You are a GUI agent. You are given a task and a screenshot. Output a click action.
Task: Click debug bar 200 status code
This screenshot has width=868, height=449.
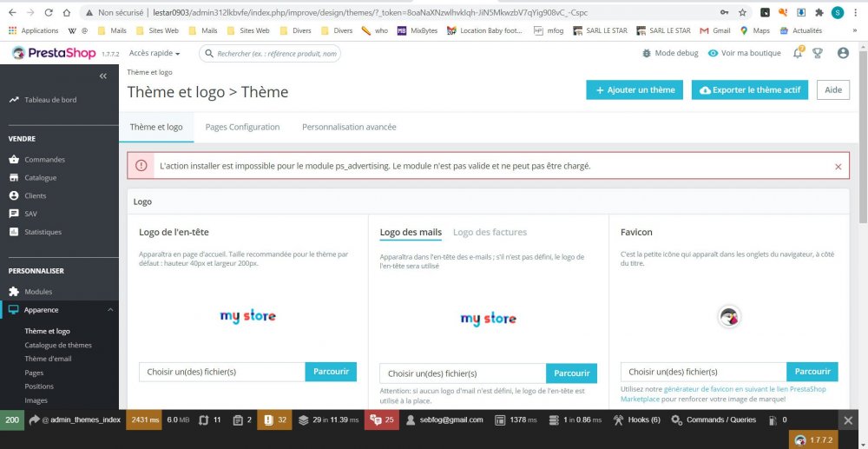coord(12,419)
